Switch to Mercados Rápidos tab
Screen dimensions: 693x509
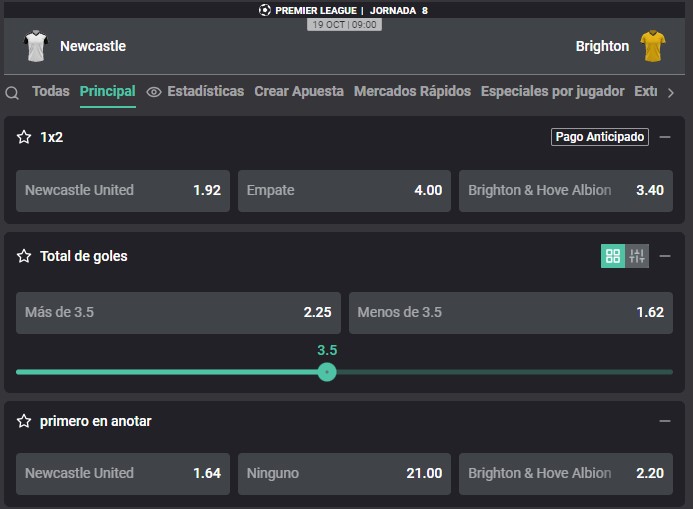(412, 91)
